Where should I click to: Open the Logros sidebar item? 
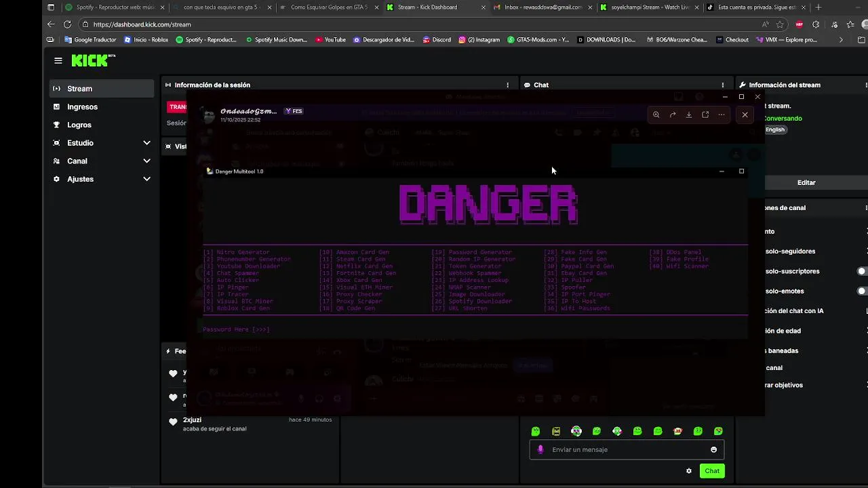pos(102,125)
